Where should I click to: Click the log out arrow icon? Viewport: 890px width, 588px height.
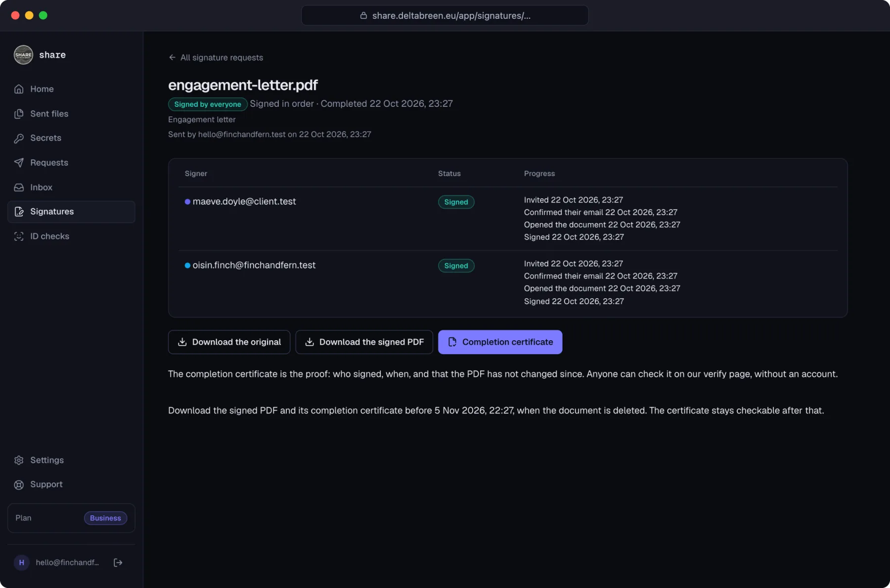click(x=118, y=562)
